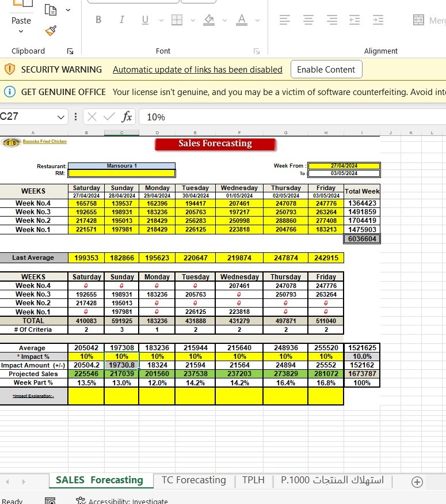Image resolution: width=446 pixels, height=504 pixels.
Task: Toggle Italic formatting
Action: coord(121,20)
